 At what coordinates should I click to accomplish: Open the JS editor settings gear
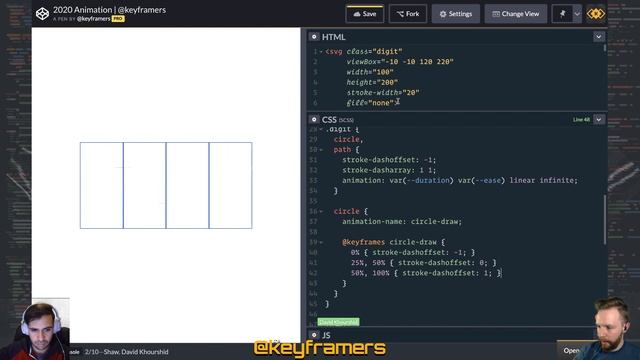(314, 335)
